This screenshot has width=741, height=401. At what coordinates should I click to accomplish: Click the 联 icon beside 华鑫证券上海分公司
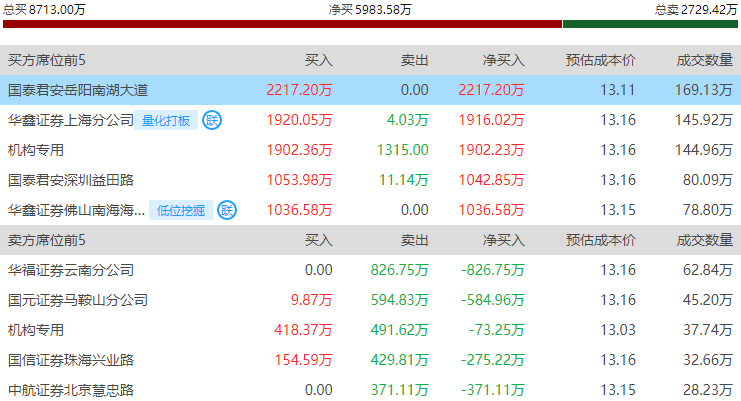pos(212,120)
